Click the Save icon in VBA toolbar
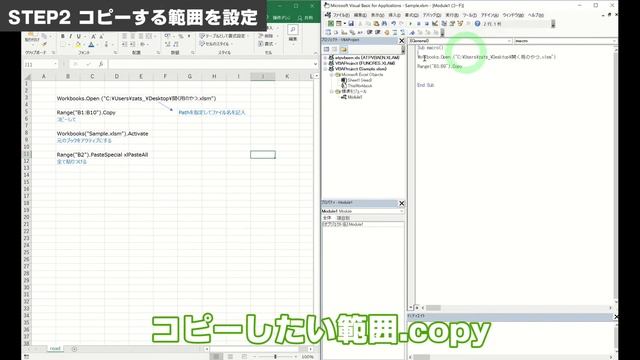The width and height of the screenshot is (640, 360). [351, 24]
